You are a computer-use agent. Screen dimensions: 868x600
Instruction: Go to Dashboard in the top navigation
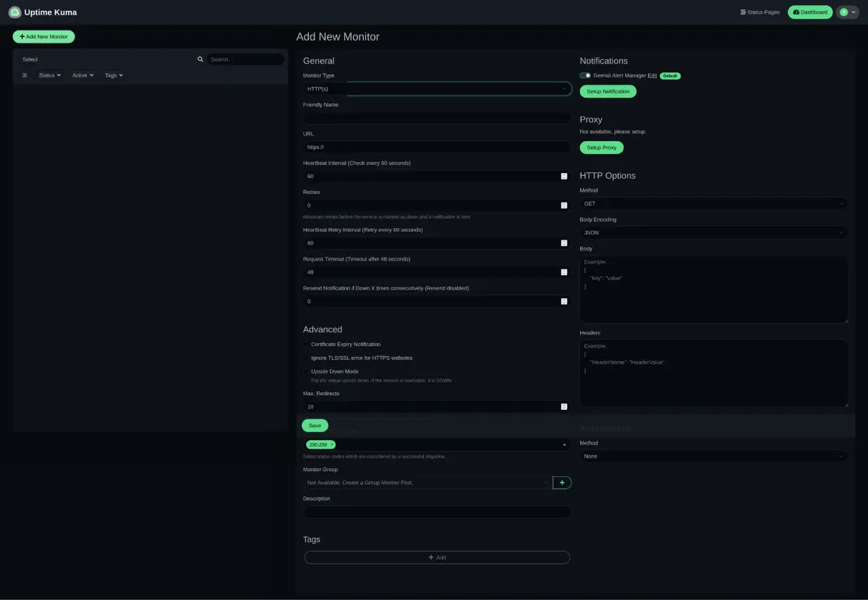pyautogui.click(x=810, y=12)
